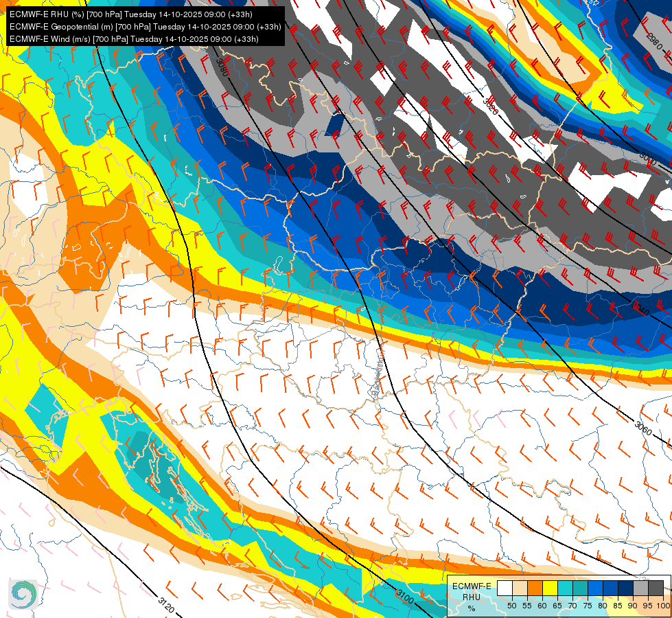672x618 pixels.
Task: Click the legend value 100
Action: point(663,606)
